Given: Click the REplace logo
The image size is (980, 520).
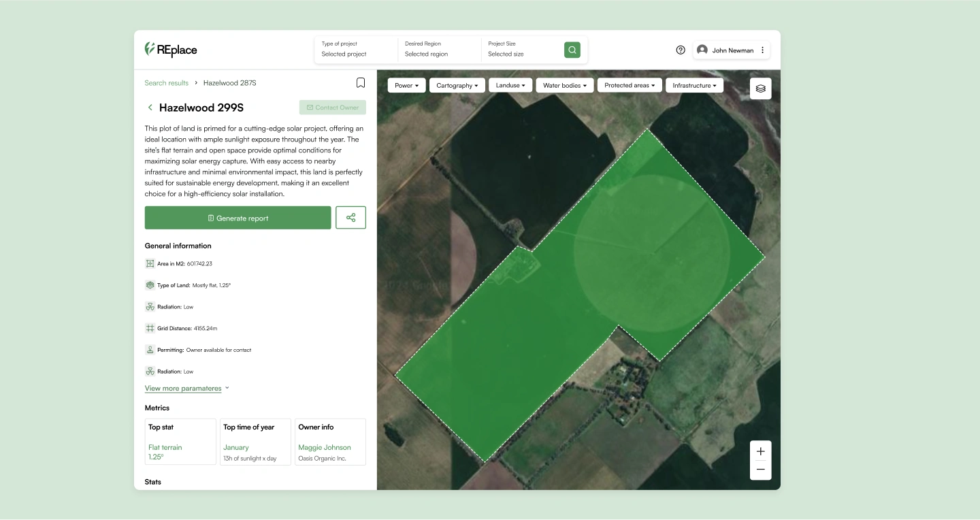Looking at the screenshot, I should click(x=171, y=50).
